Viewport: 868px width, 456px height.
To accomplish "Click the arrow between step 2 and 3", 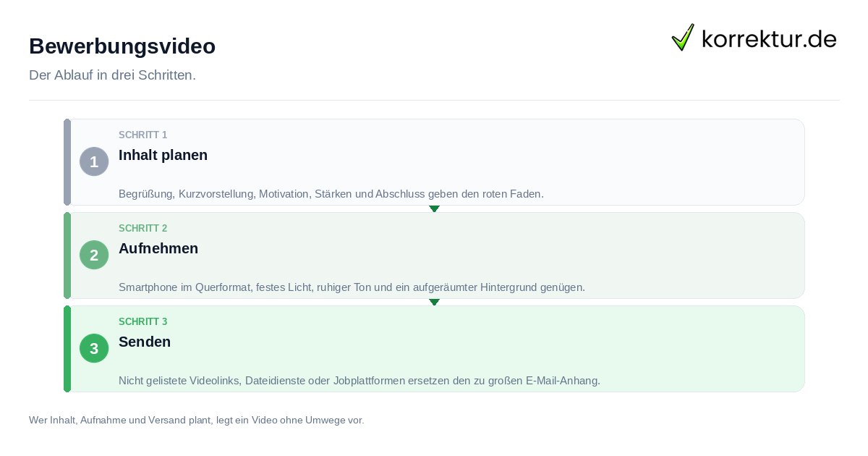I will 434,302.
